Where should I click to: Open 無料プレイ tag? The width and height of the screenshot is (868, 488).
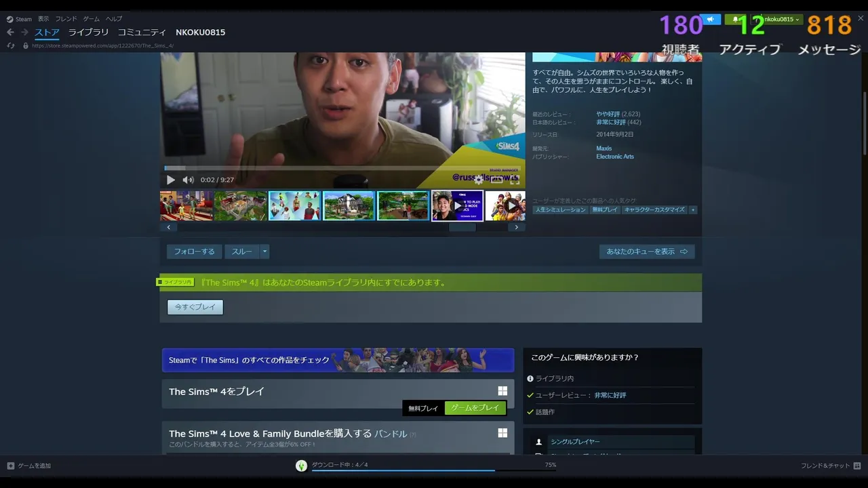pyautogui.click(x=605, y=210)
